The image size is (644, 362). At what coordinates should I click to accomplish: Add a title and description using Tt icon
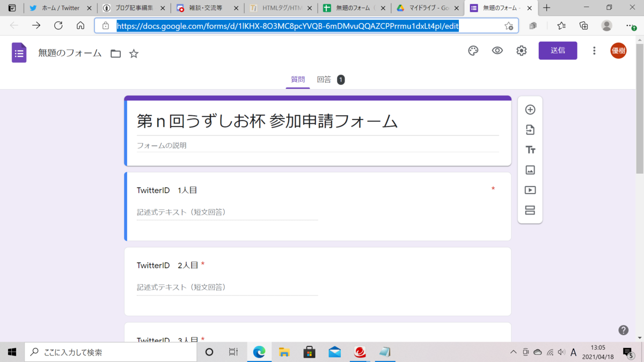click(530, 150)
